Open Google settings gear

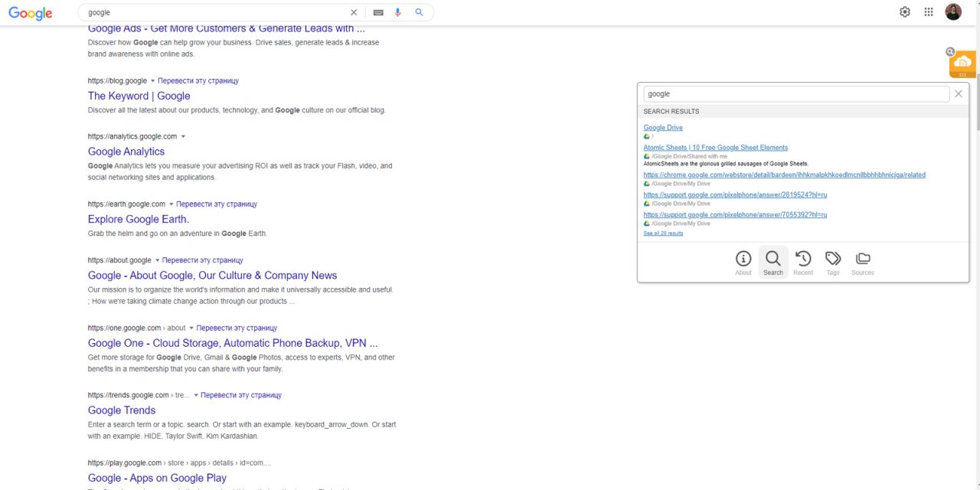[905, 11]
